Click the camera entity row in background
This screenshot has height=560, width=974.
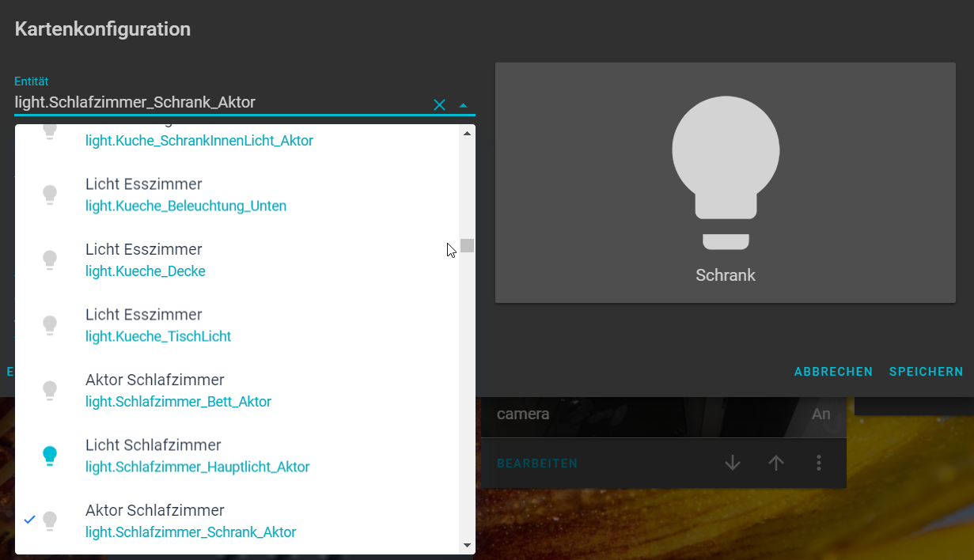[x=664, y=414]
